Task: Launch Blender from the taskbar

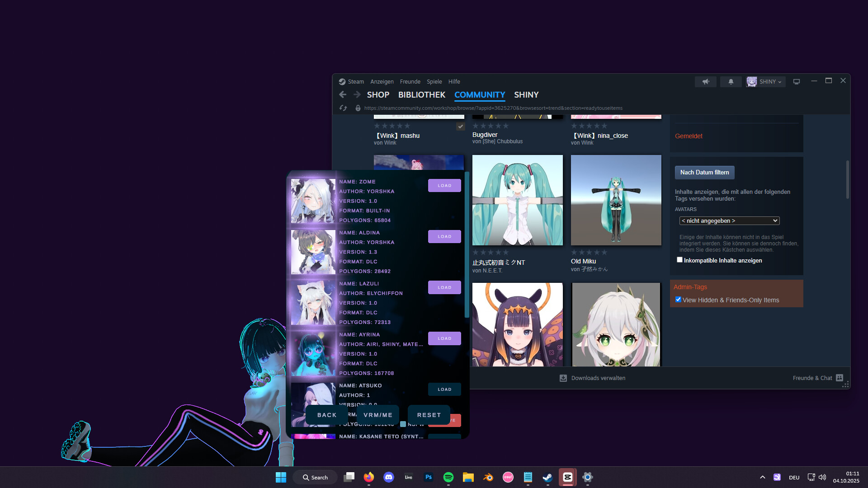Action: point(488,477)
